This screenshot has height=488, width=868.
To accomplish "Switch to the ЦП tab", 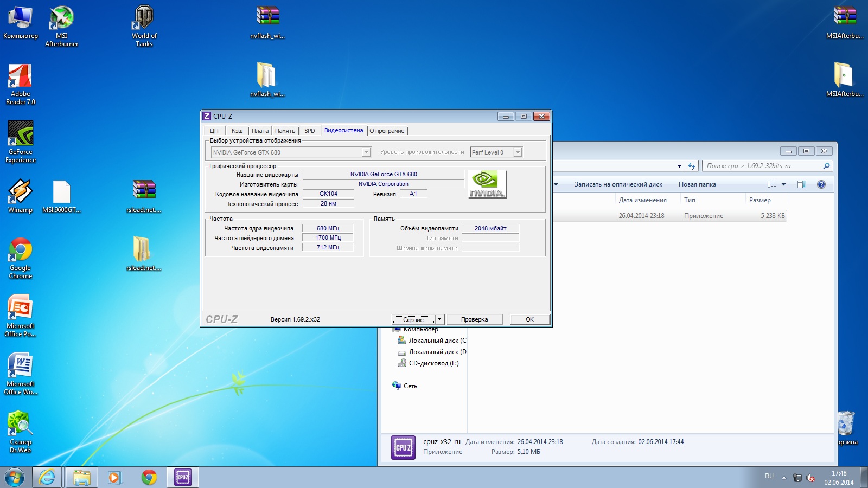I will (214, 131).
